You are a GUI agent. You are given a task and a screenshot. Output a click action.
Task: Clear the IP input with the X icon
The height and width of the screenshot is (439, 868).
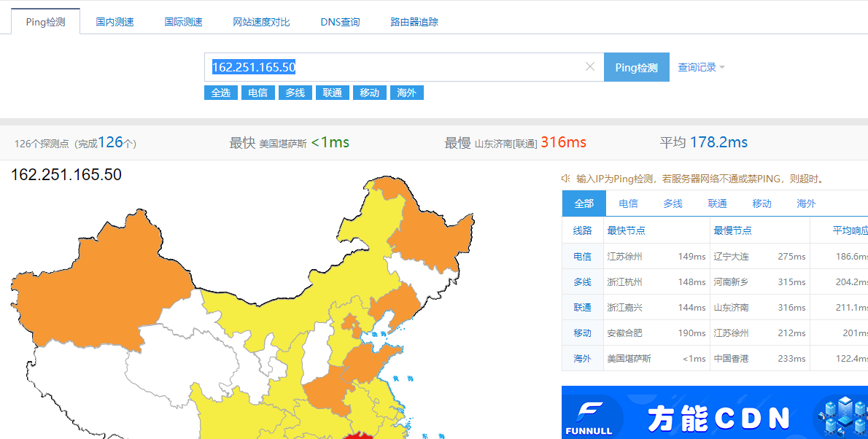pyautogui.click(x=590, y=67)
